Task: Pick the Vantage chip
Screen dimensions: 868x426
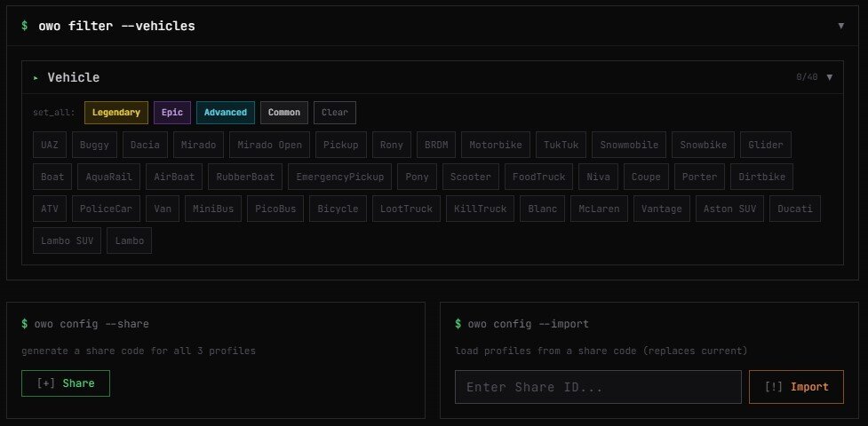Action: 662,209
